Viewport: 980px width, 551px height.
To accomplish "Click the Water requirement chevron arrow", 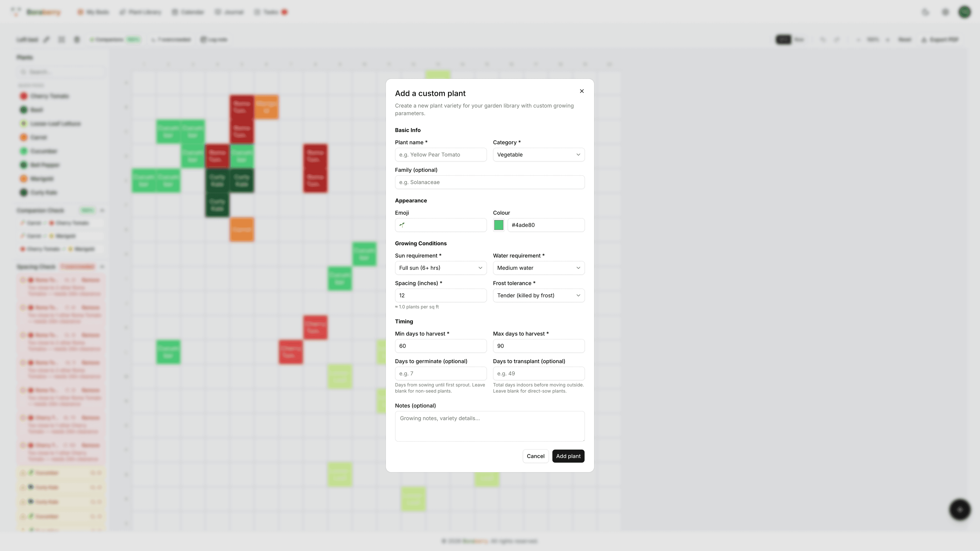I will tap(578, 268).
